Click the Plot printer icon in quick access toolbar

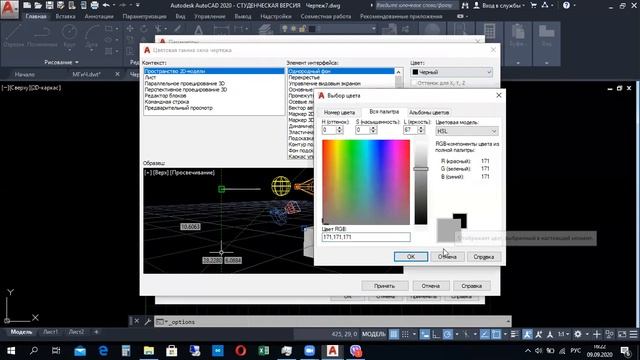[94, 5]
